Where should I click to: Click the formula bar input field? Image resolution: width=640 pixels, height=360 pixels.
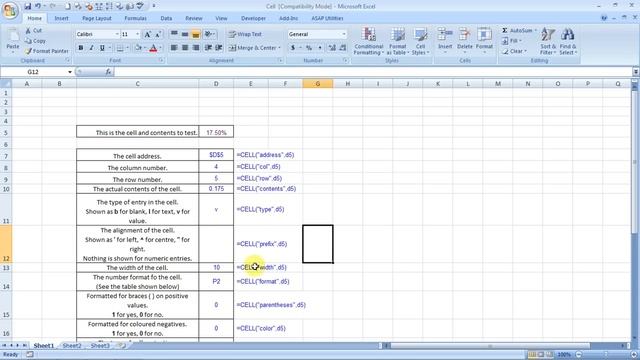[x=373, y=72]
